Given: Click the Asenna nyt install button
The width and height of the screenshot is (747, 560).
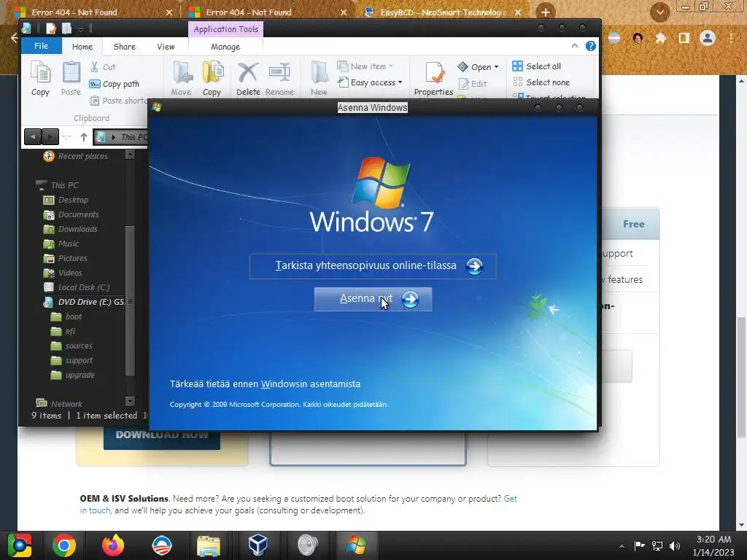Looking at the screenshot, I should [x=373, y=299].
